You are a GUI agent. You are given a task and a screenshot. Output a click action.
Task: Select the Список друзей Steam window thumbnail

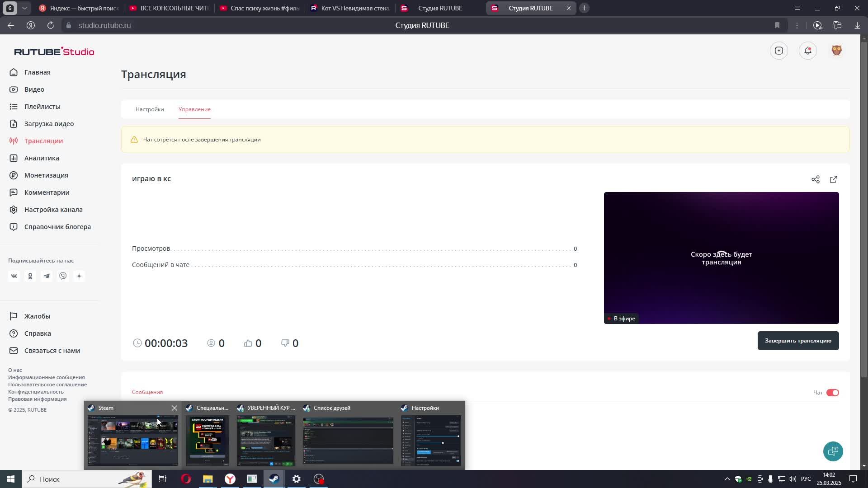click(x=348, y=440)
